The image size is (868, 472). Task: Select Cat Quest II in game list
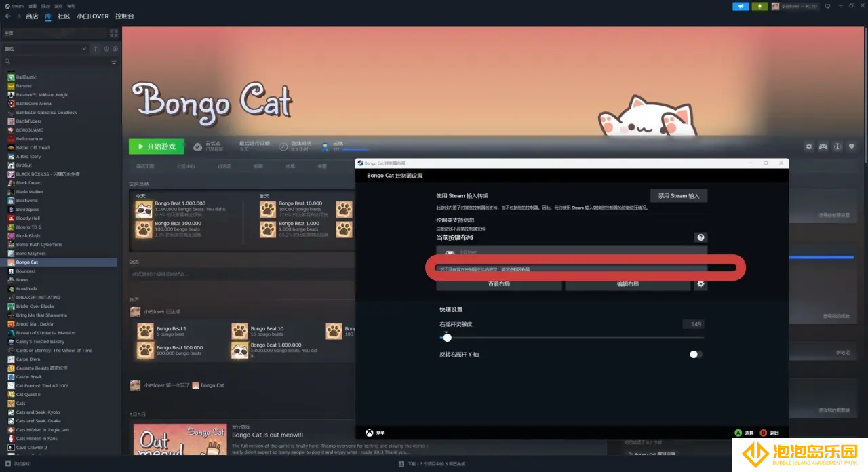28,395
